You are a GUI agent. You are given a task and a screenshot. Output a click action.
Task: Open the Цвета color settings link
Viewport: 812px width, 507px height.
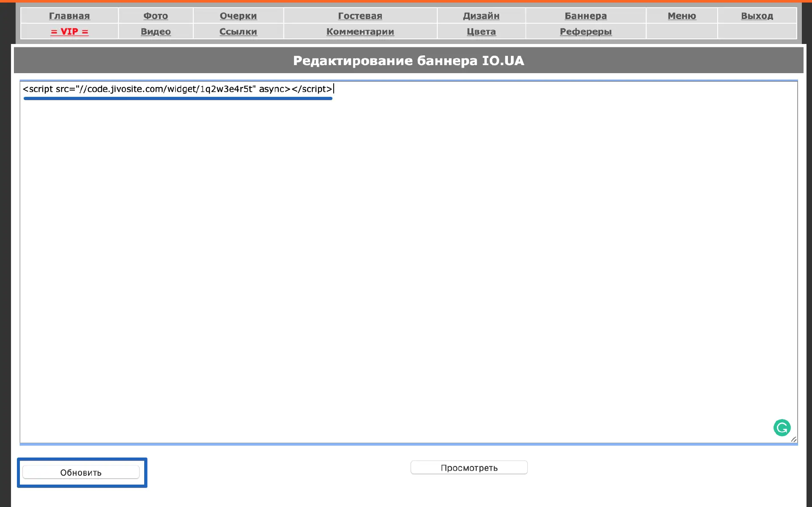coord(481,32)
